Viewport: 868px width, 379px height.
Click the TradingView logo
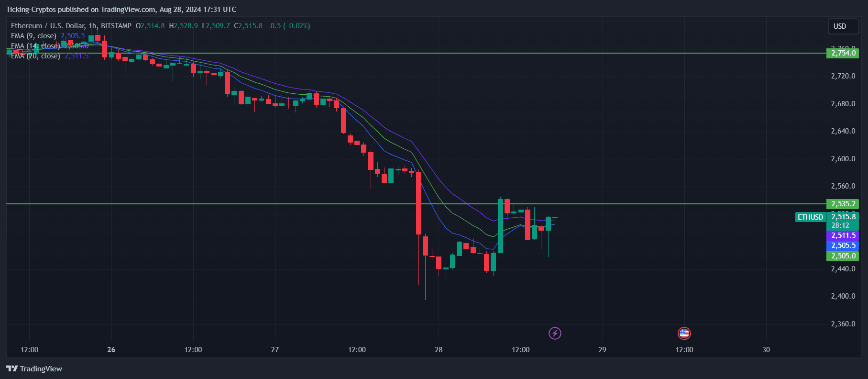[34, 368]
